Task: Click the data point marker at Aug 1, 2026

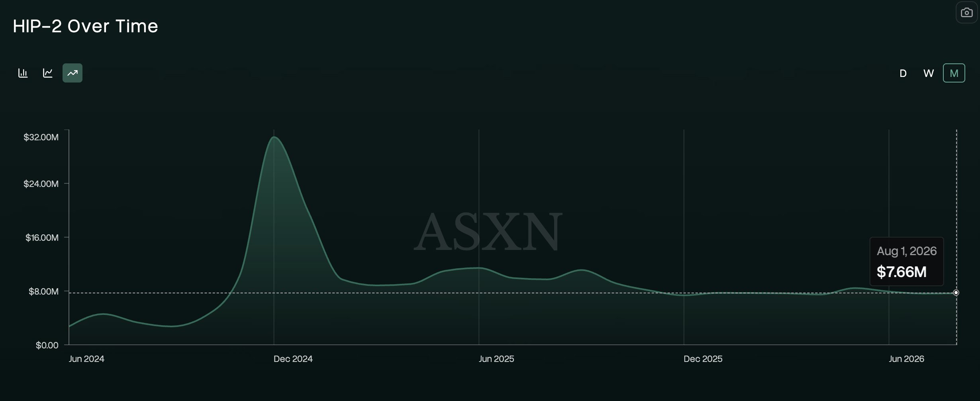Action: [x=956, y=293]
